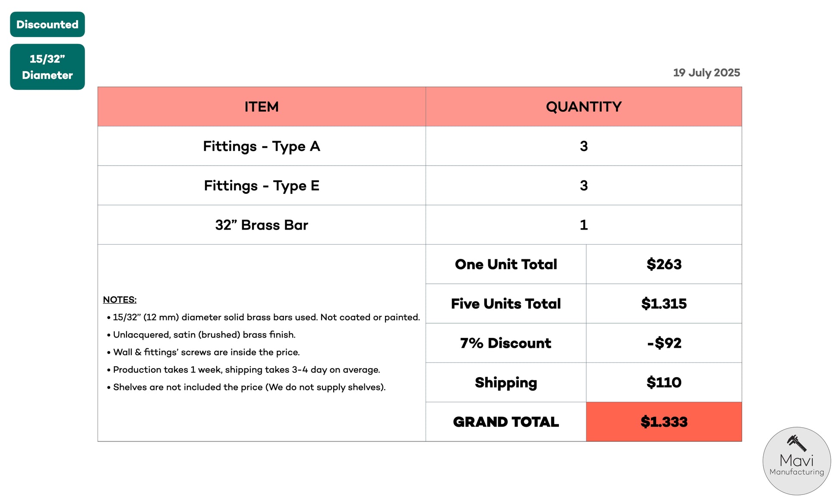This screenshot has width=840, height=504.
Task: Select the Fittings - Type E row
Action: [x=420, y=186]
